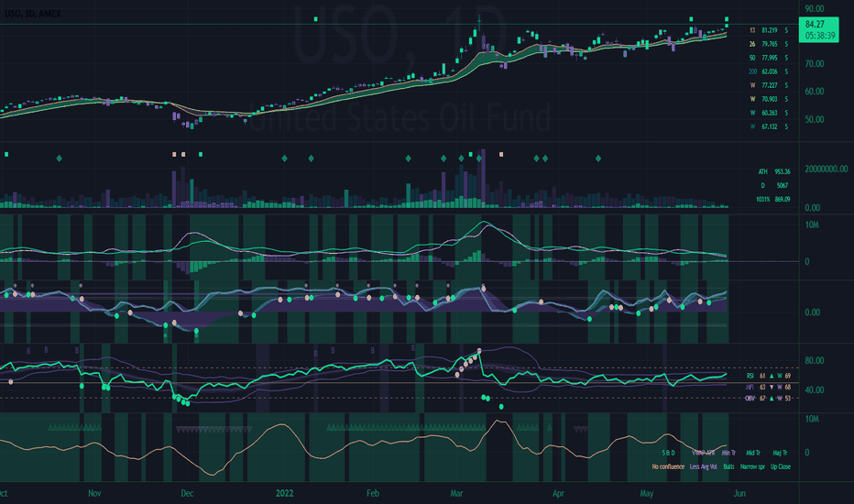Click the S & D legend label
The width and height of the screenshot is (854, 504).
668,453
